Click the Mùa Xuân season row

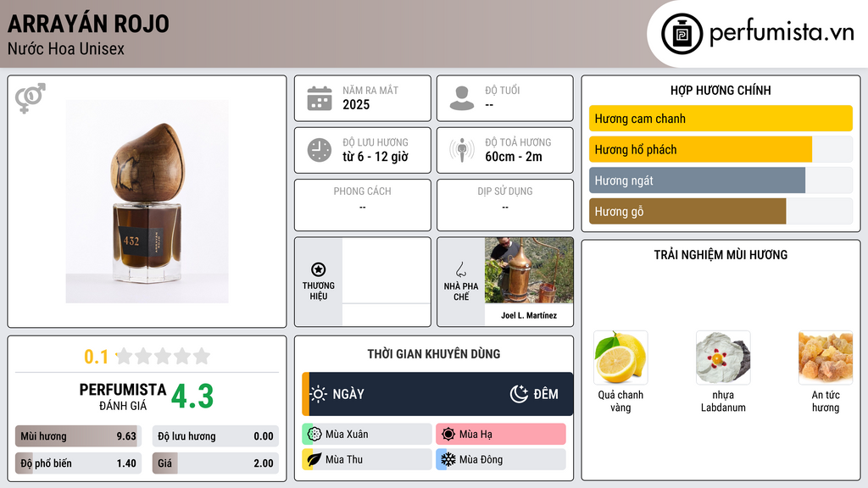[367, 435]
